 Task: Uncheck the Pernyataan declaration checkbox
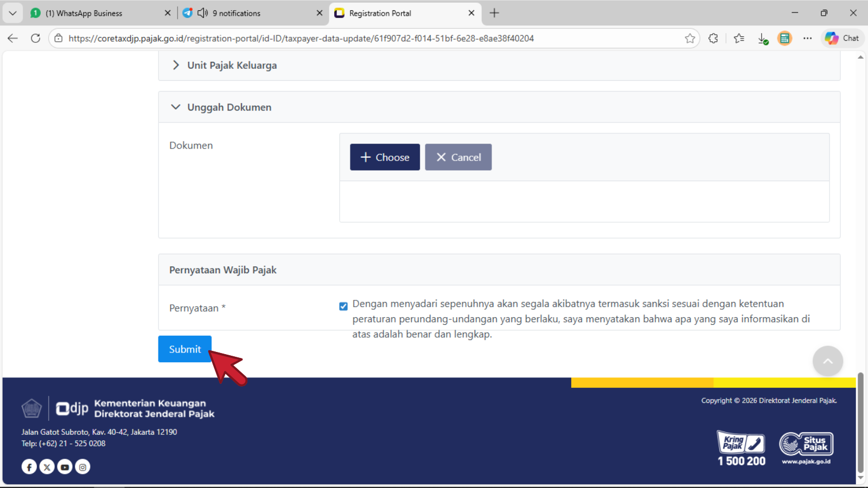[x=343, y=306]
